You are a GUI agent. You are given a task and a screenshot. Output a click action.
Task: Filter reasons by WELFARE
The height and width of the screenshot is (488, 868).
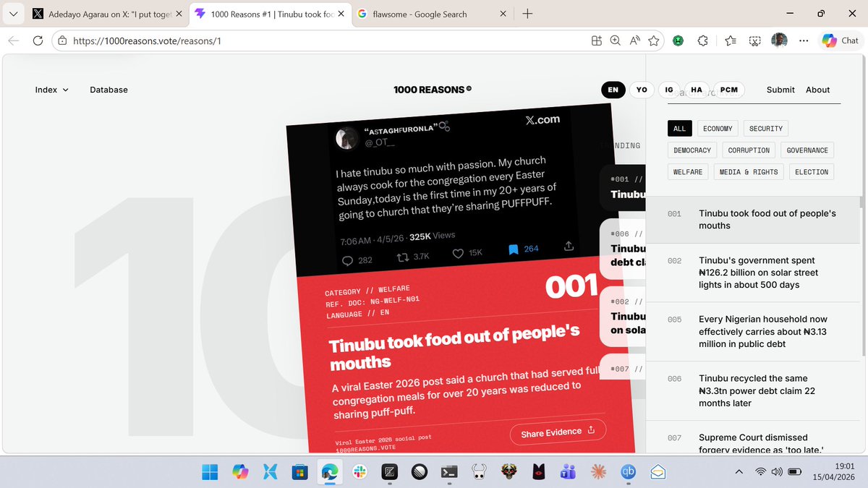[688, 172]
